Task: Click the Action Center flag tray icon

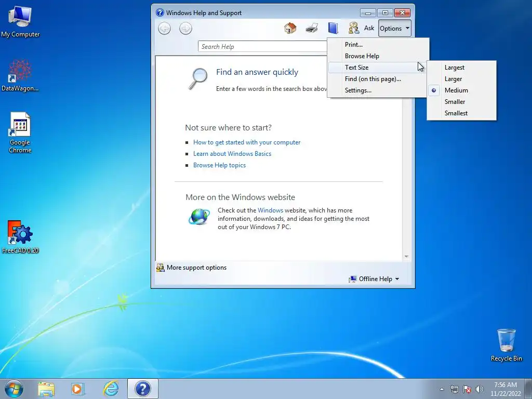Action: click(467, 389)
